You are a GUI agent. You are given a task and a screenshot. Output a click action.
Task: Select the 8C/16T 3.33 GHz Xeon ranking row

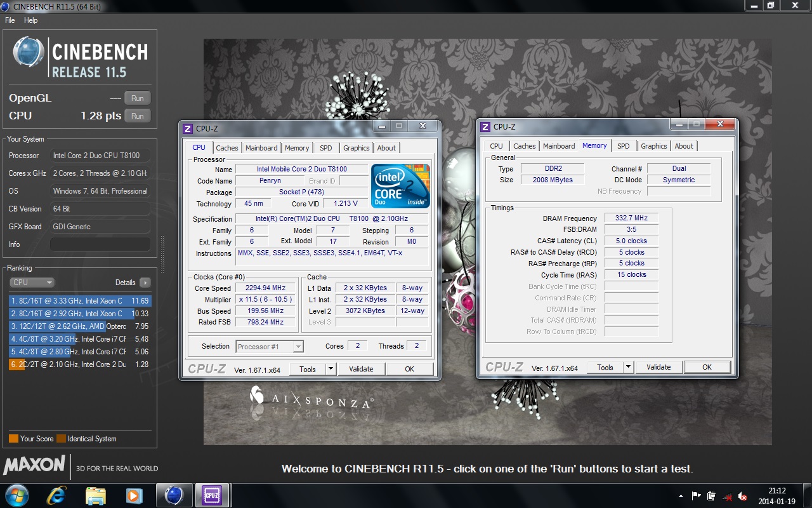pyautogui.click(x=80, y=300)
